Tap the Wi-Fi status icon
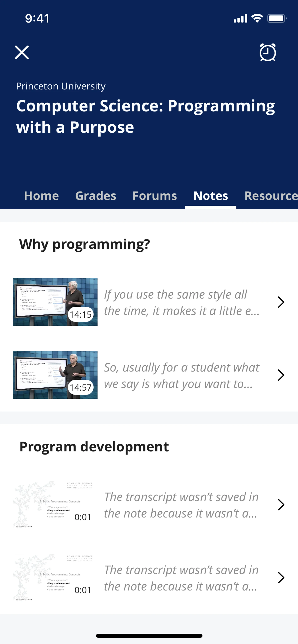The width and height of the screenshot is (298, 644). pos(257,18)
